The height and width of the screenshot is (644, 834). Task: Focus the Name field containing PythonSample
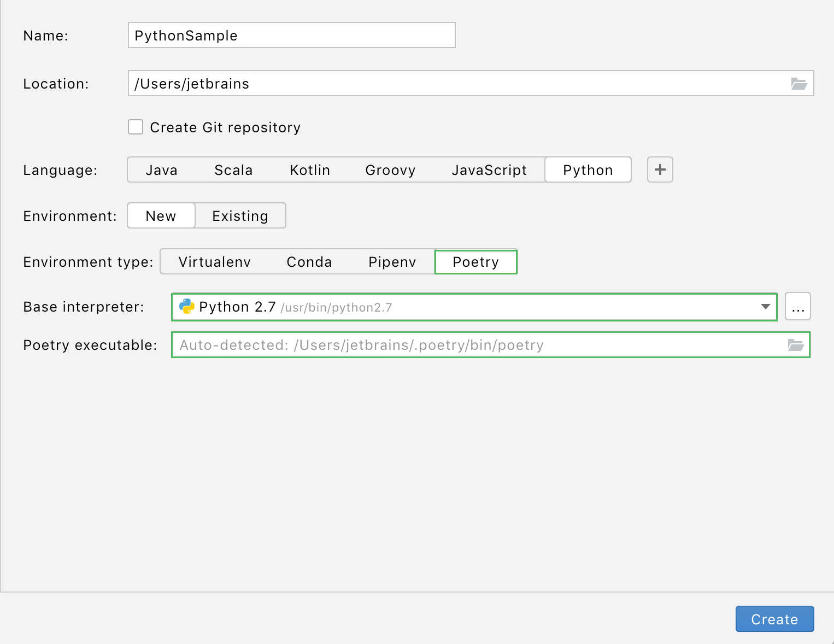291,36
